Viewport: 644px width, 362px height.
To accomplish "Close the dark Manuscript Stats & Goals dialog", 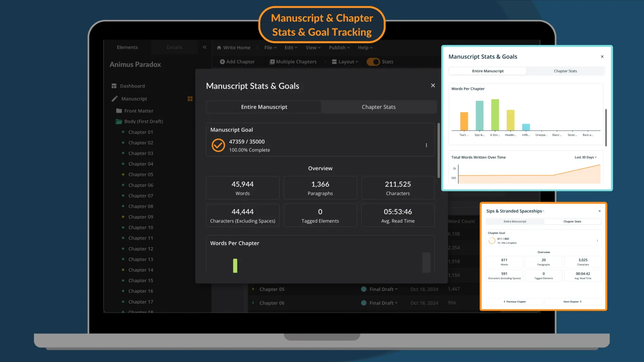I will coord(433,85).
